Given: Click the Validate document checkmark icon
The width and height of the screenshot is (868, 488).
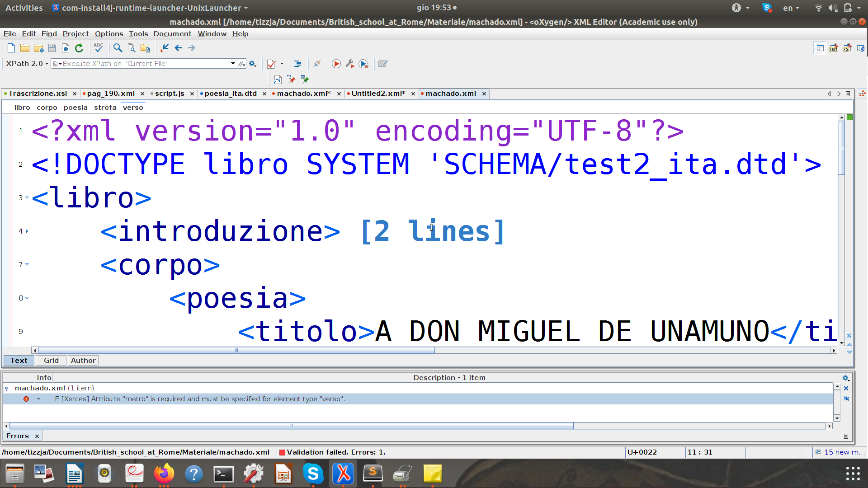Looking at the screenshot, I should (x=271, y=64).
